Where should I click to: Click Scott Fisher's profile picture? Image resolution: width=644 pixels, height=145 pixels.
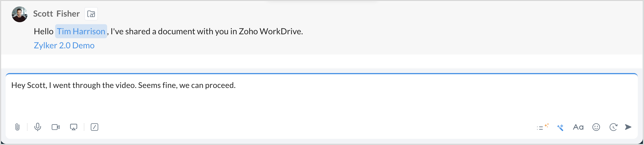[20, 14]
